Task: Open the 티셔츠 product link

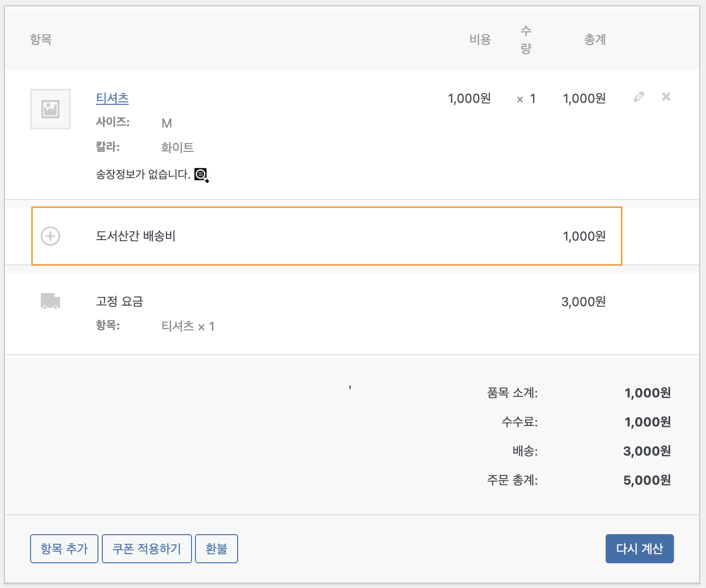Action: coord(112,98)
